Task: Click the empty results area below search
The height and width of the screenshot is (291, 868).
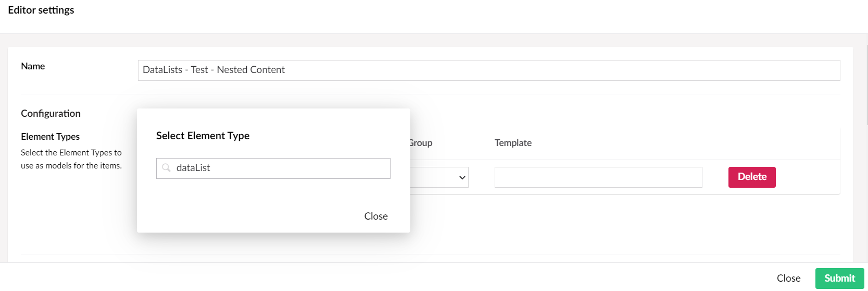Action: 273,192
